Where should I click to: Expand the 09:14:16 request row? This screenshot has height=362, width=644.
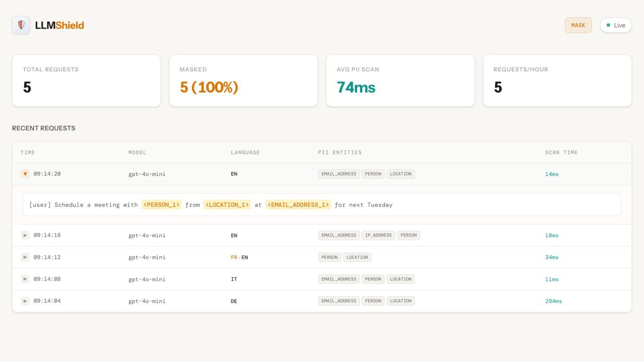point(25,235)
